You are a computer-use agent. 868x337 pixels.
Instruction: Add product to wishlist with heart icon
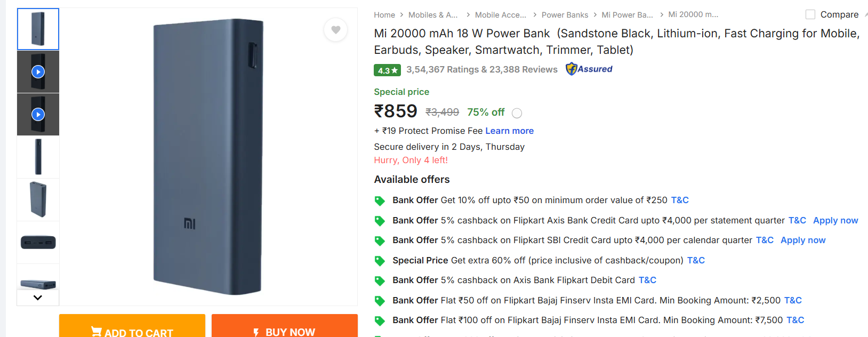coord(335,30)
